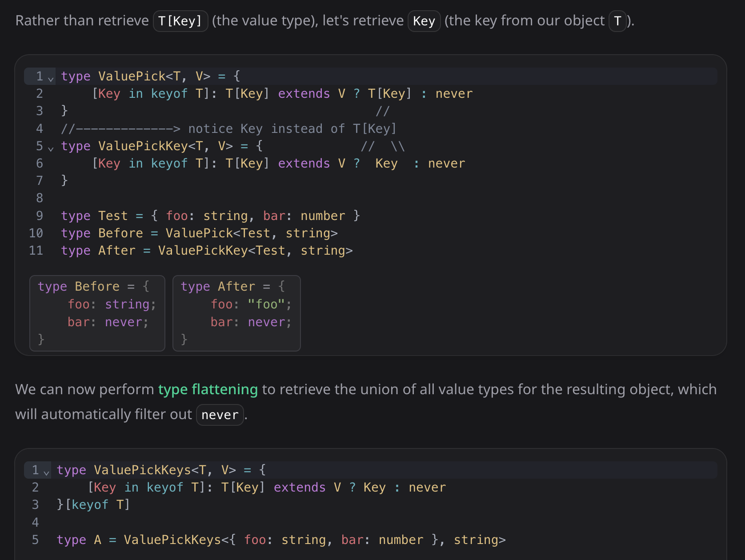Click line number 4 in second code block
745x560 pixels.
tap(36, 523)
